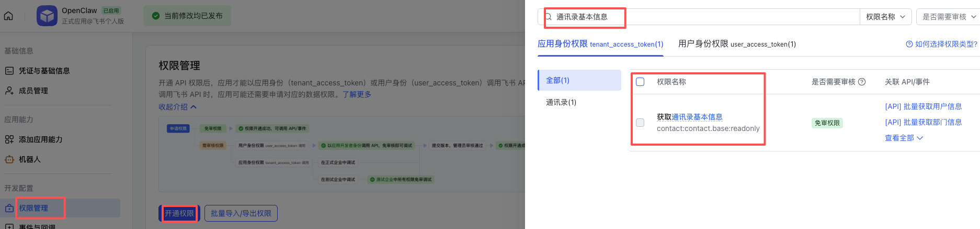Open the 权限名称 search type dropdown
This screenshot has width=980, height=229.
(886, 17)
